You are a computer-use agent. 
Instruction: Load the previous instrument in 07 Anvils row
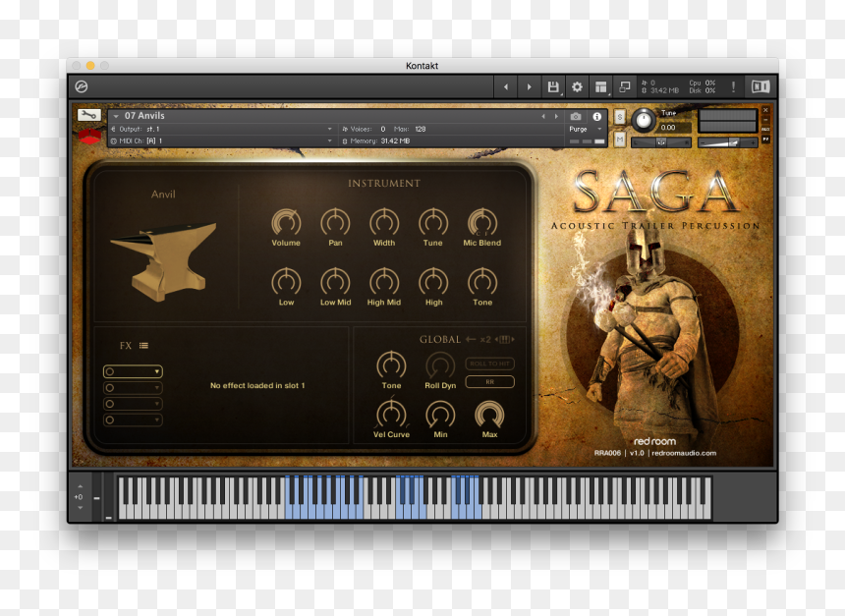543,116
